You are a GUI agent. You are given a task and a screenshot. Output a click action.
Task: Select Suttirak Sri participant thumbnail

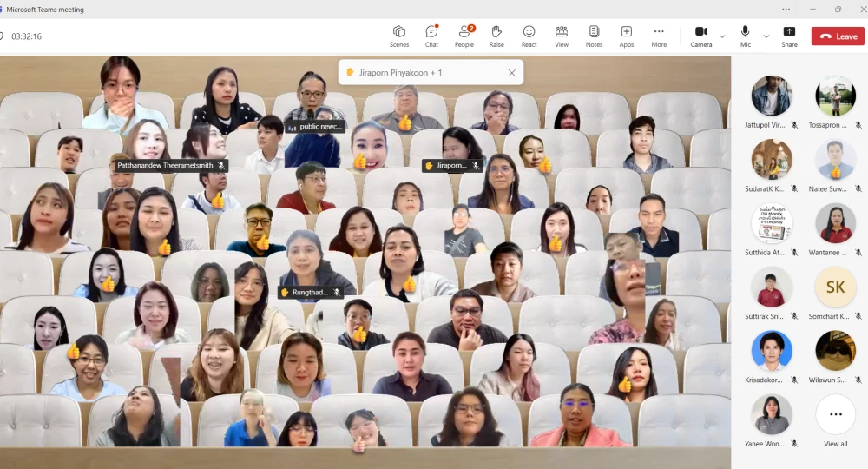[772, 287]
